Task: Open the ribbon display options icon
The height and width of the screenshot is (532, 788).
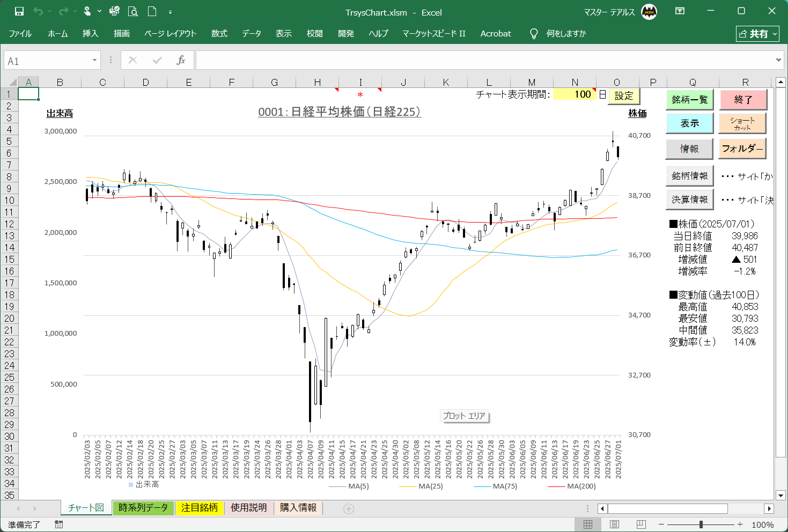Action: pyautogui.click(x=680, y=11)
